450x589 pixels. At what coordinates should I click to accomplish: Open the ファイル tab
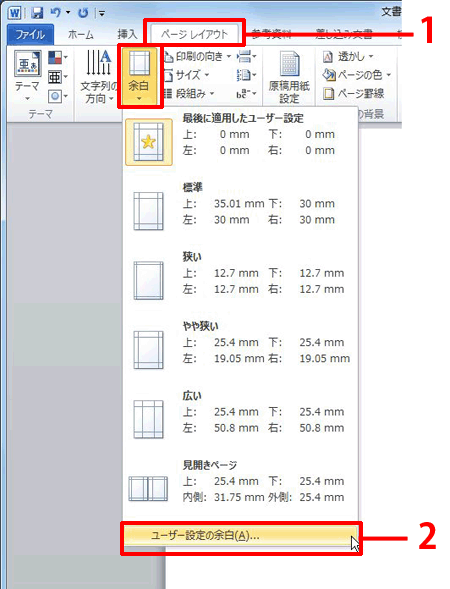coord(30,35)
